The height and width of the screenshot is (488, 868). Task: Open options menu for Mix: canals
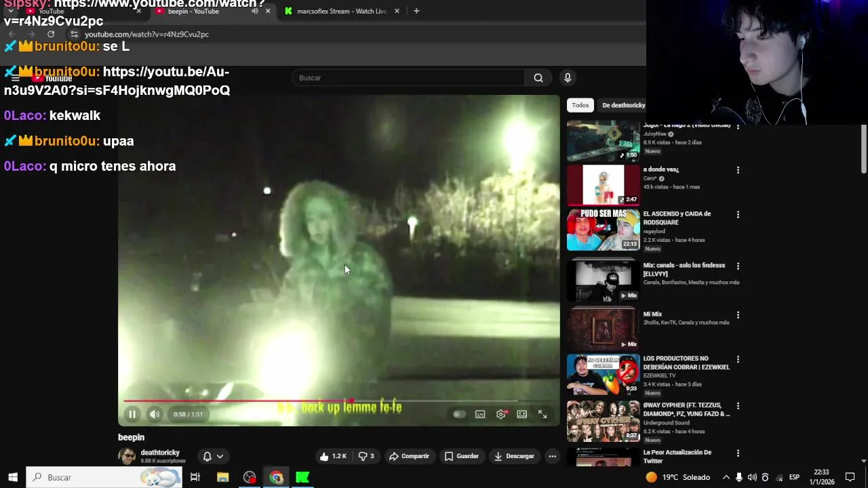(738, 266)
